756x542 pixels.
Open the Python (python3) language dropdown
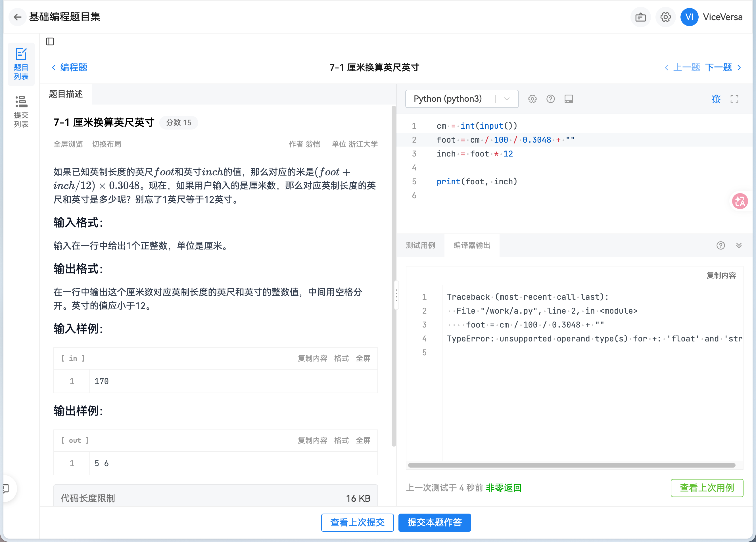click(462, 99)
